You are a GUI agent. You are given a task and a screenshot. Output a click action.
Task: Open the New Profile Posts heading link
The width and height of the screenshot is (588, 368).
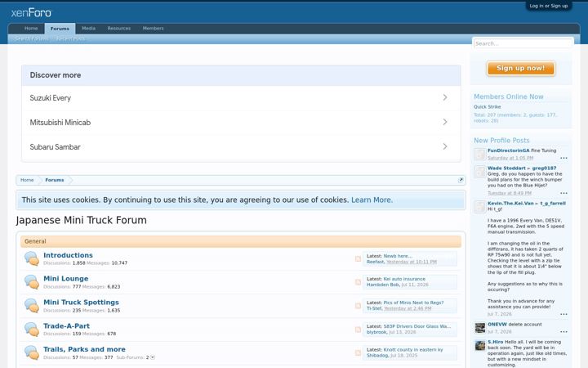point(501,141)
